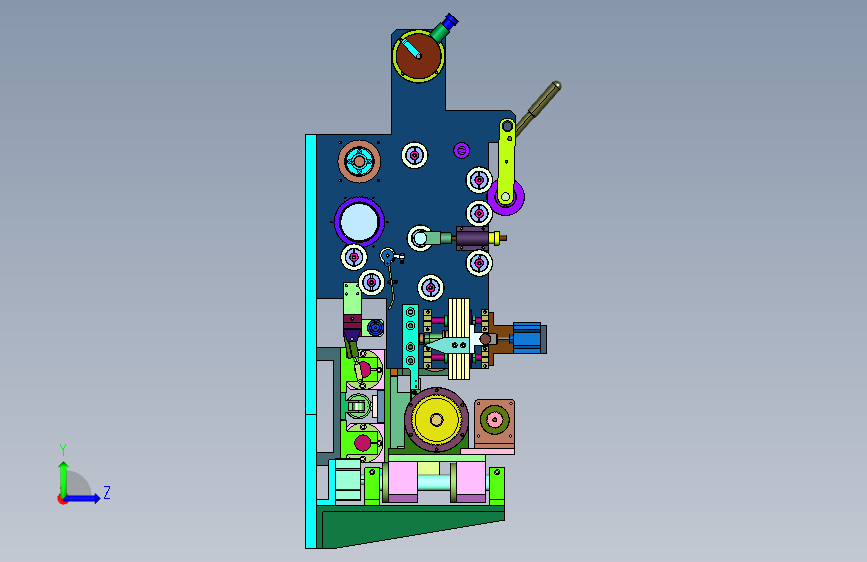Click the green Y axis arrow of triad
This screenshot has width=867, height=562.
(63, 478)
